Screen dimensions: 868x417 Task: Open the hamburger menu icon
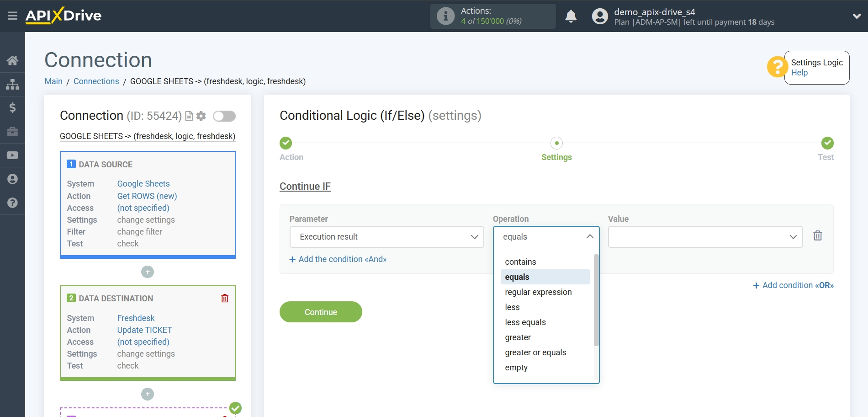12,16
